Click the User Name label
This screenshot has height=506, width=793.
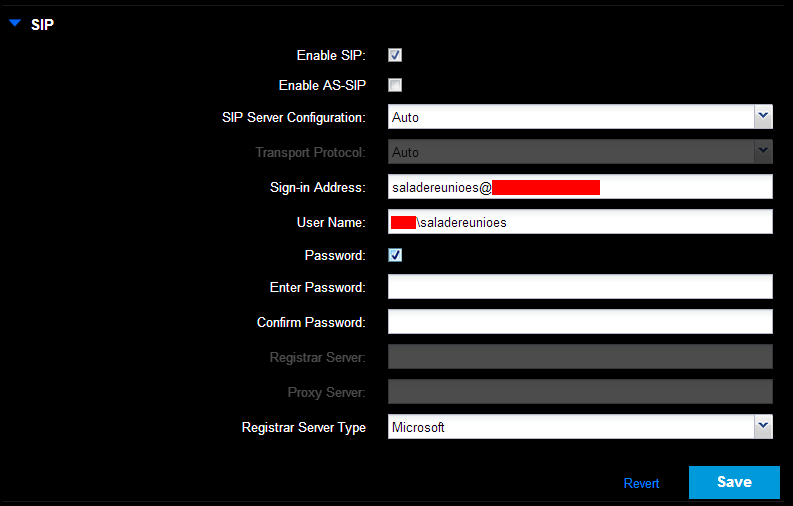331,222
